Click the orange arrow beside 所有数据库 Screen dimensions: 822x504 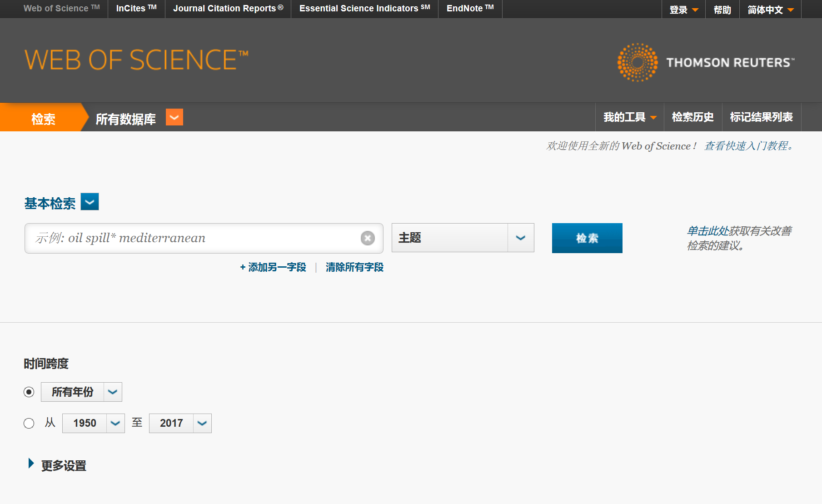pos(174,117)
